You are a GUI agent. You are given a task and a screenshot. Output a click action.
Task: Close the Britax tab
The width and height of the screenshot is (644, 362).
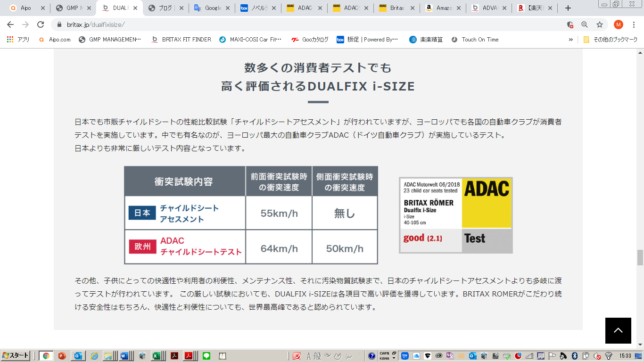coord(413,8)
